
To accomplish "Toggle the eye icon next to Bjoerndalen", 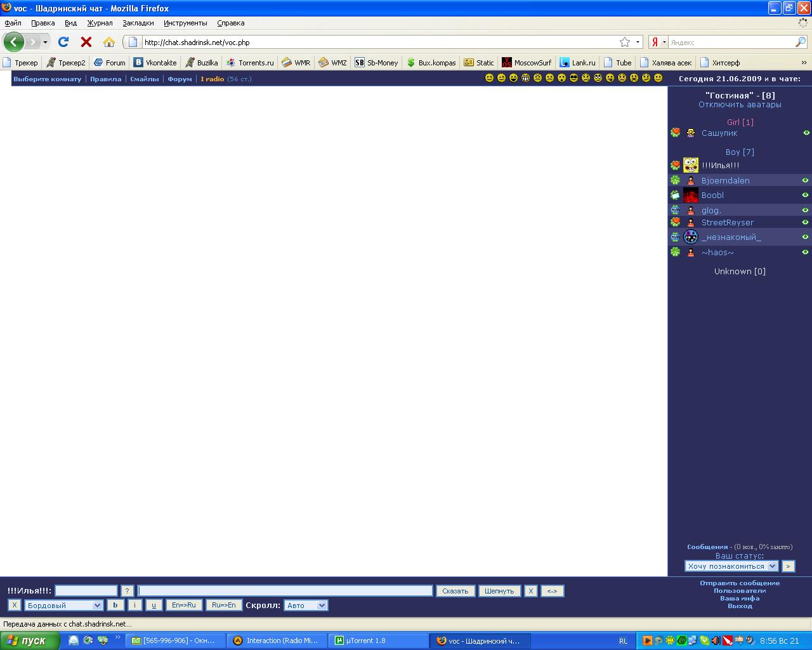I will 806,180.
